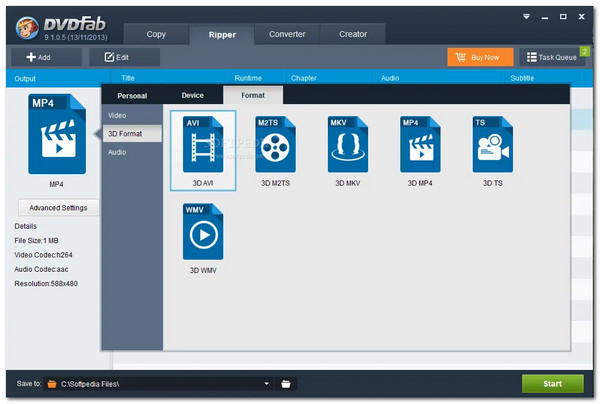Click the Resolution:588x480 detail

[x=46, y=283]
